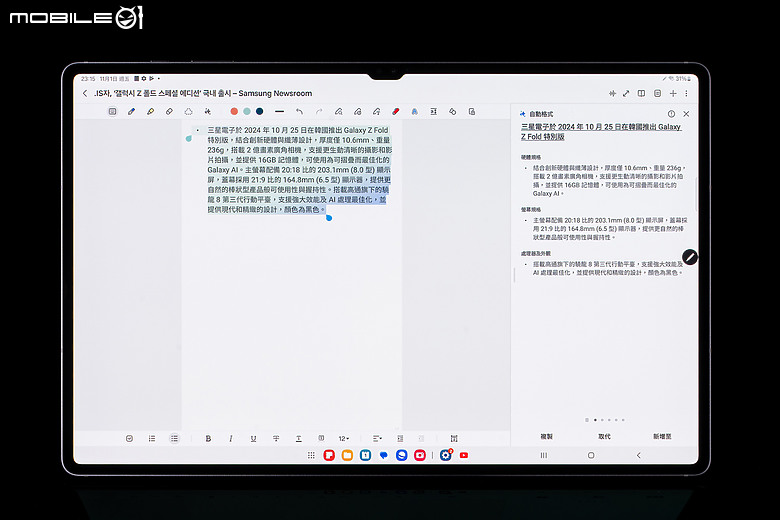
Task: Select the first handwriting convert icon
Action: coord(338,111)
